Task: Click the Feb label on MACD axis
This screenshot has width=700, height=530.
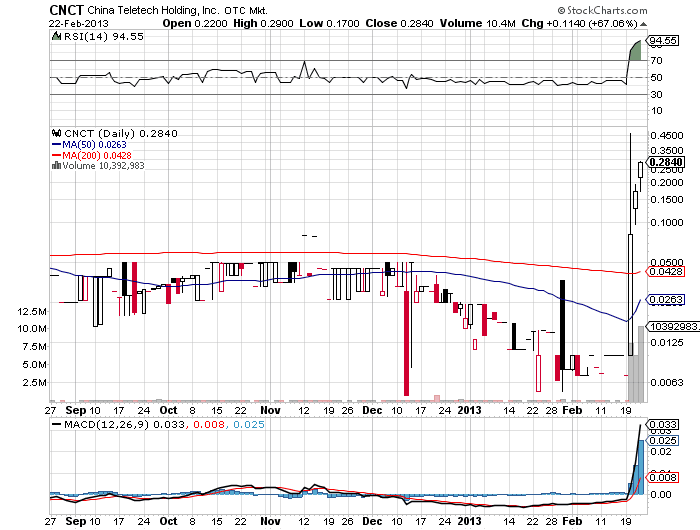Action: tap(572, 521)
